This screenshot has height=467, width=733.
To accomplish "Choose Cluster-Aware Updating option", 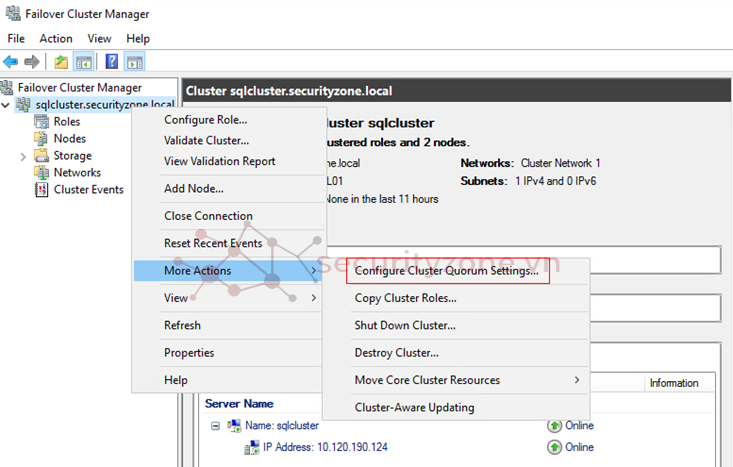I will tap(414, 407).
